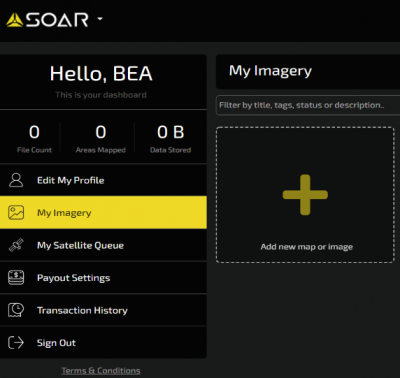Open Payout Settings
400x378 pixels.
(x=103, y=278)
